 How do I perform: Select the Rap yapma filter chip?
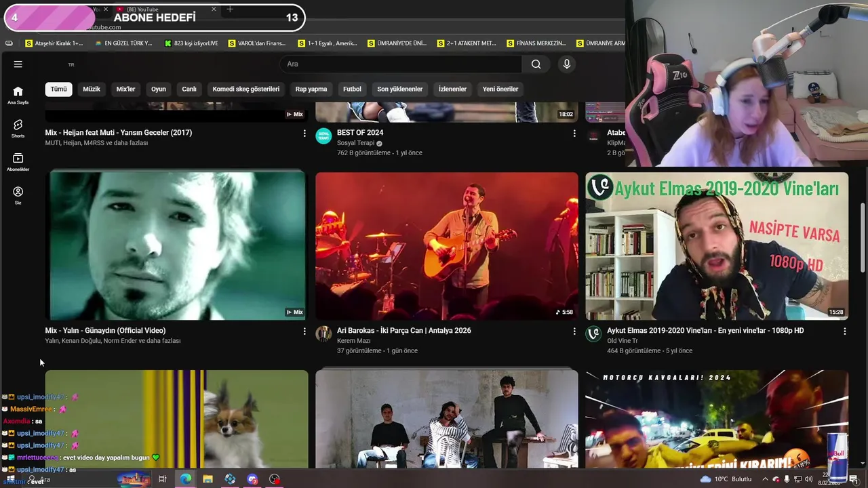pos(311,89)
